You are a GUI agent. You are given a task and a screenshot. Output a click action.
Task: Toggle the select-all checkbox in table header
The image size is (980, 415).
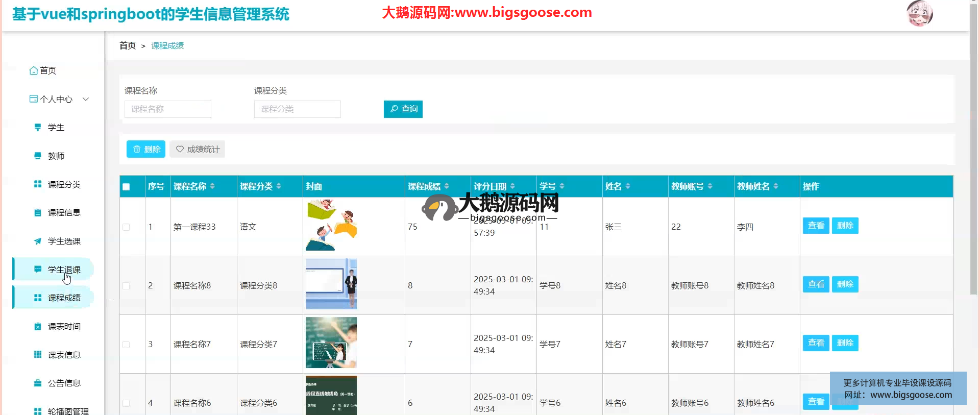pyautogui.click(x=126, y=187)
